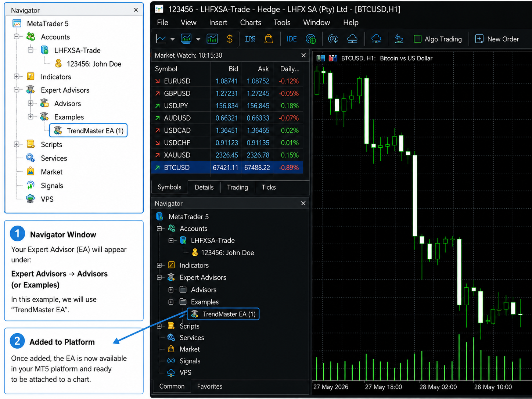Open the File menu
The width and height of the screenshot is (532, 399).
point(162,22)
